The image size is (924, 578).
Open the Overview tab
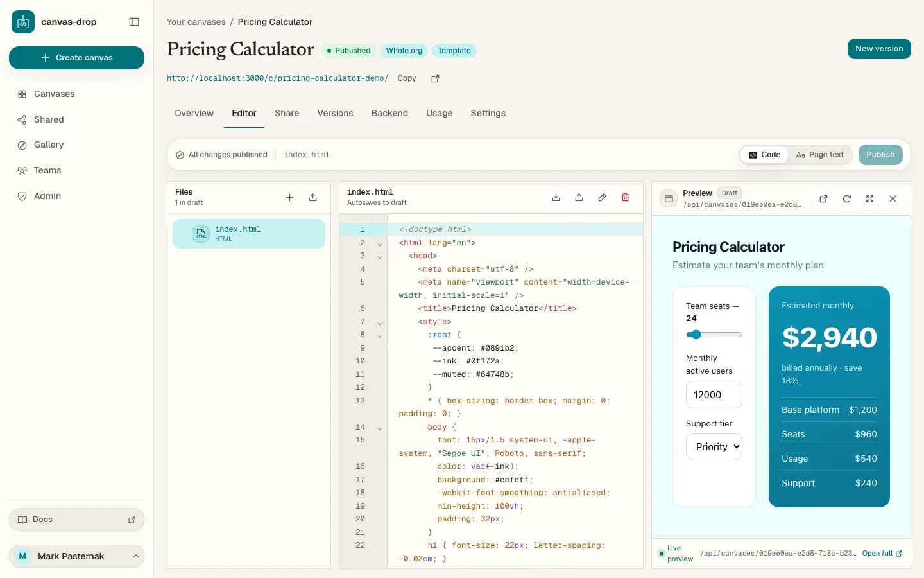tap(194, 113)
